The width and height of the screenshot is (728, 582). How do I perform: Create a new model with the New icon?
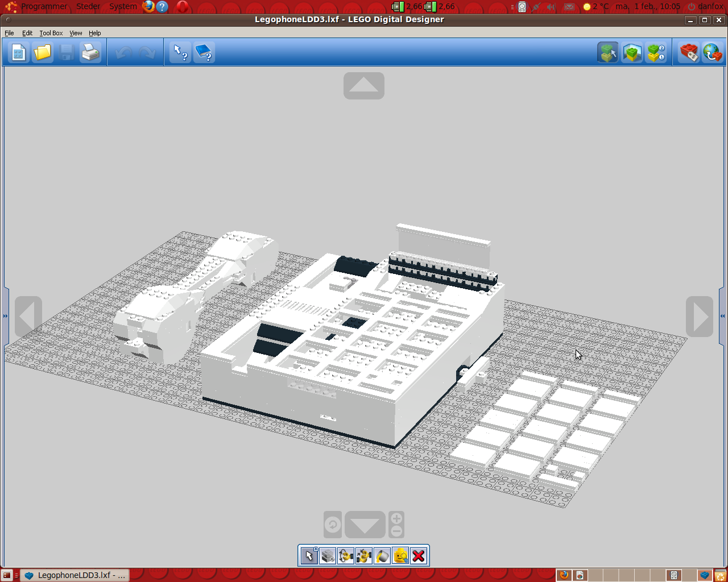pos(18,53)
